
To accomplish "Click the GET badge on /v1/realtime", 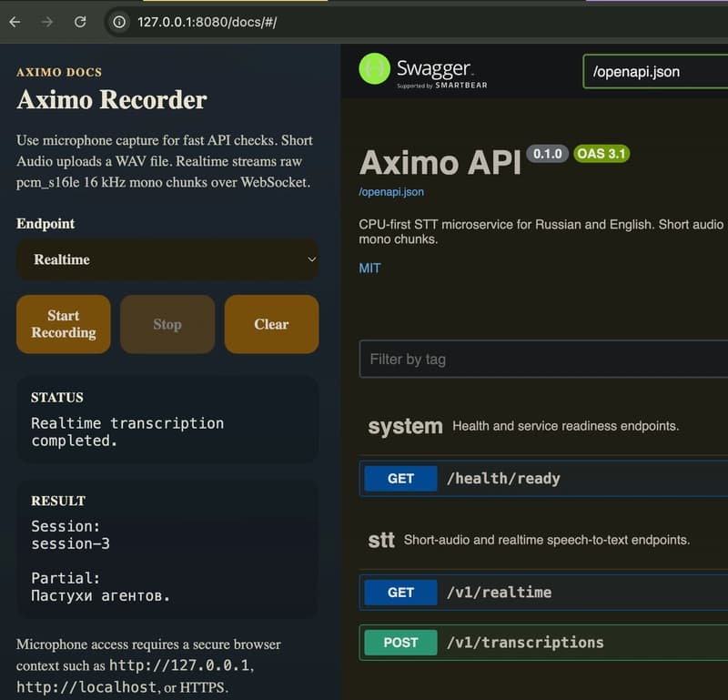I will coord(399,593).
